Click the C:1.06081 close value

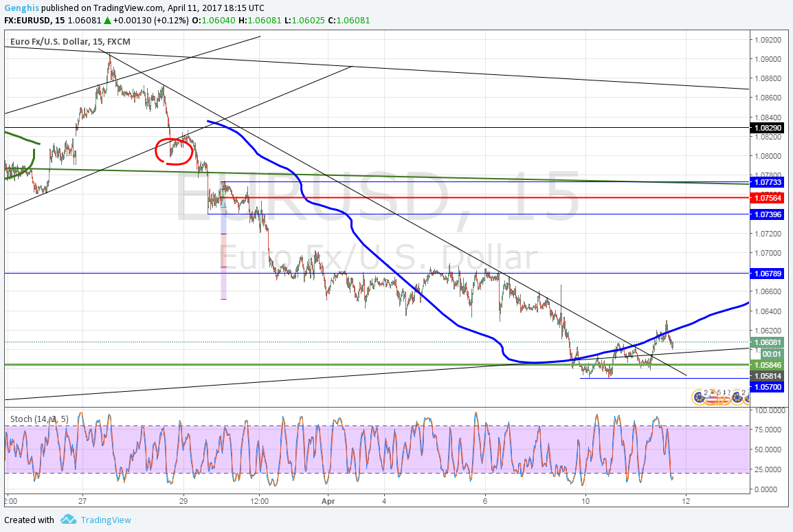(x=349, y=20)
